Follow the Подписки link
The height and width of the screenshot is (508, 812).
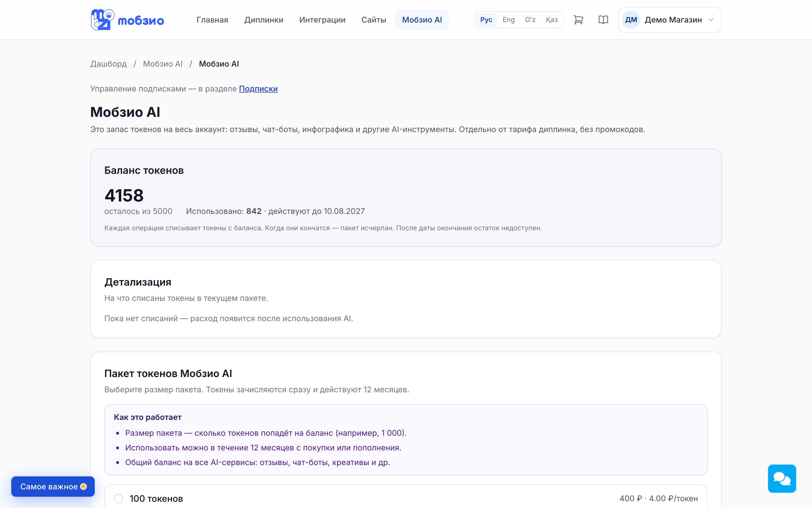tap(258, 89)
